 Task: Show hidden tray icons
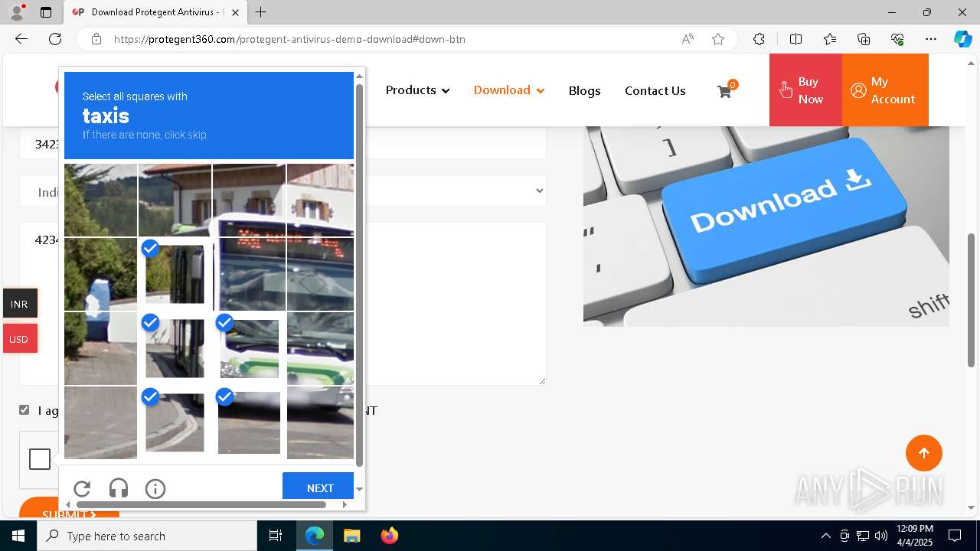click(x=825, y=536)
